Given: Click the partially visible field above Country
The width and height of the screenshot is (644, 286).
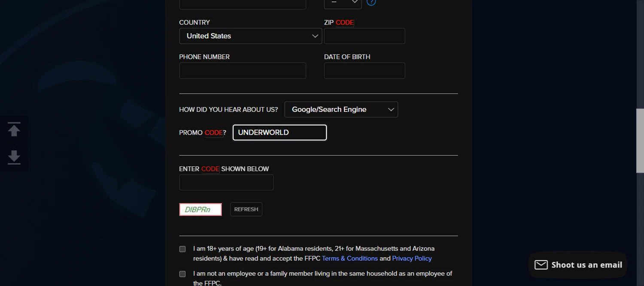Looking at the screenshot, I should pyautogui.click(x=243, y=4).
